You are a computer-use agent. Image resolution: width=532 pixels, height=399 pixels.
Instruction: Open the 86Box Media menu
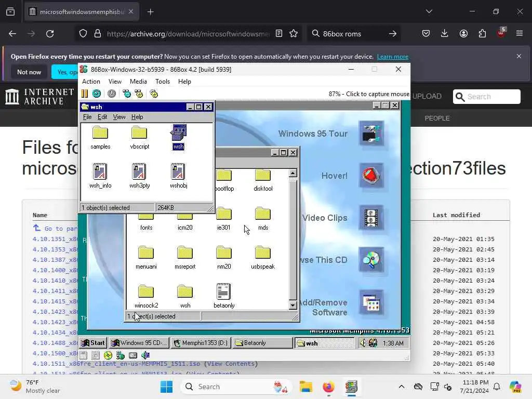[x=138, y=82]
